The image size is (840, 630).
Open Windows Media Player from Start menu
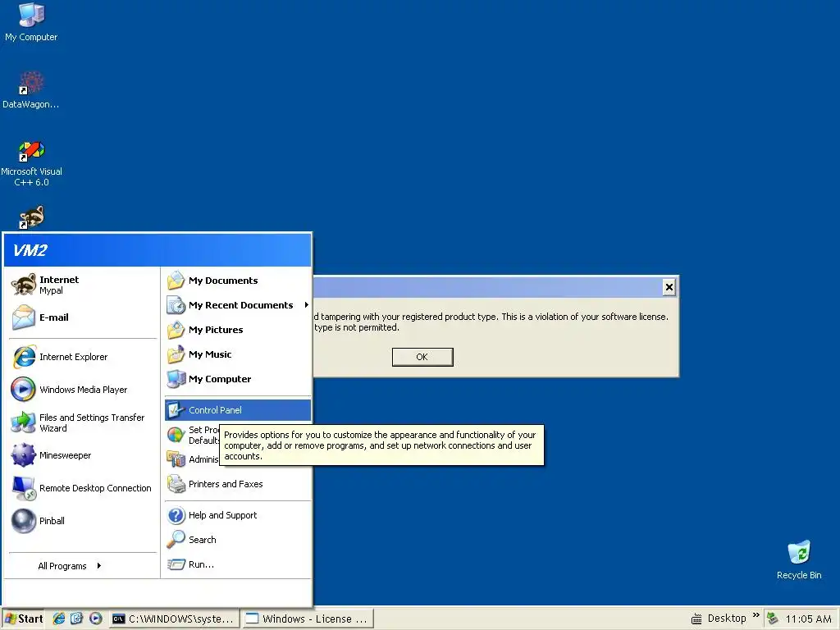tap(83, 390)
